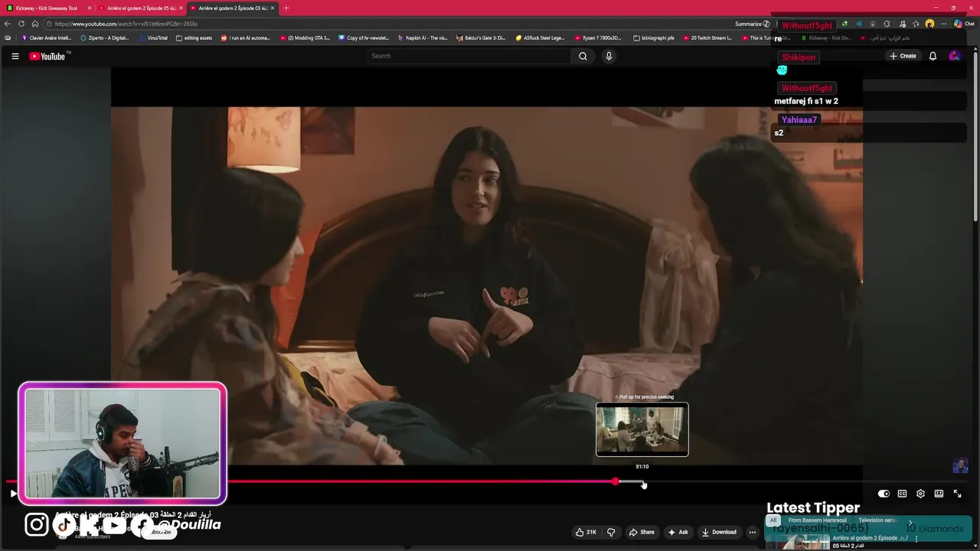980x551 pixels.
Task: Open VirusTotal bookmark
Action: 154,37
